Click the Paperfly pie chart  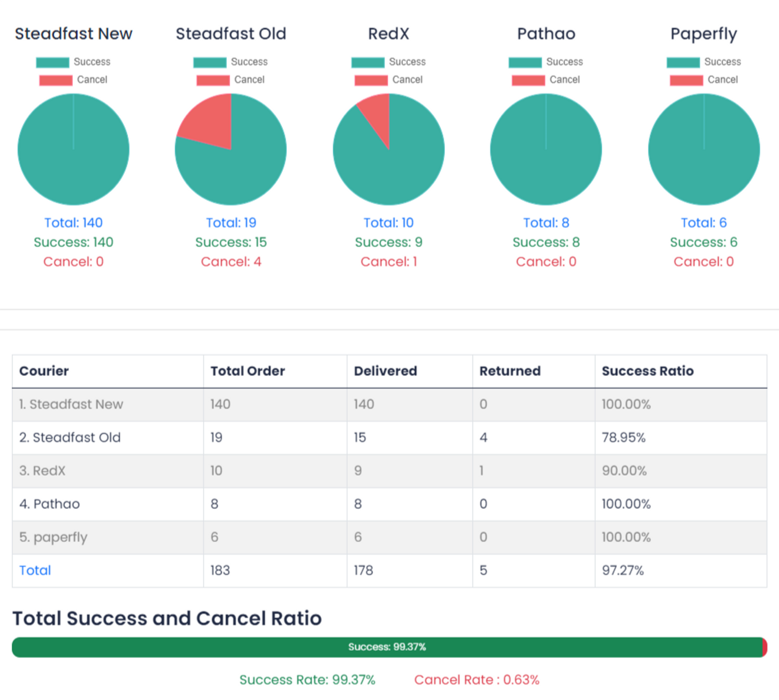[x=704, y=149]
